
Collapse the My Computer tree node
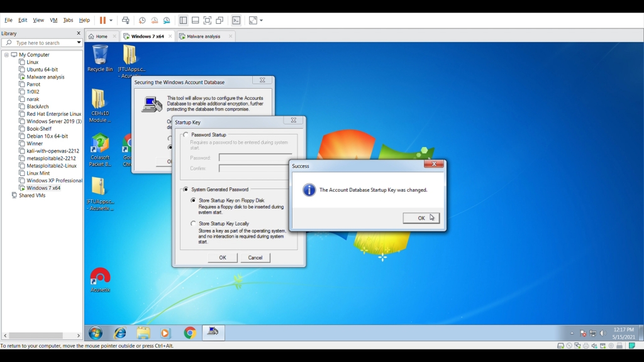(6, 55)
